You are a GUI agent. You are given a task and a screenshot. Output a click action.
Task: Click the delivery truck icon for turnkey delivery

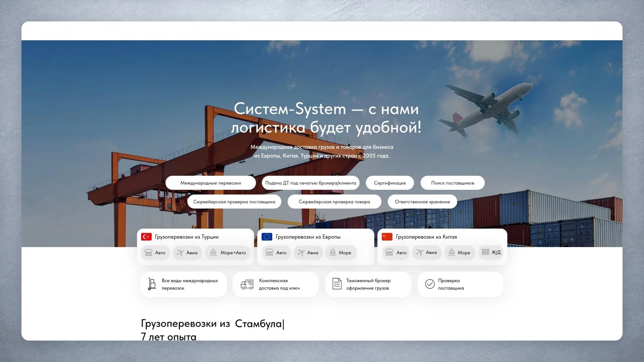247,284
